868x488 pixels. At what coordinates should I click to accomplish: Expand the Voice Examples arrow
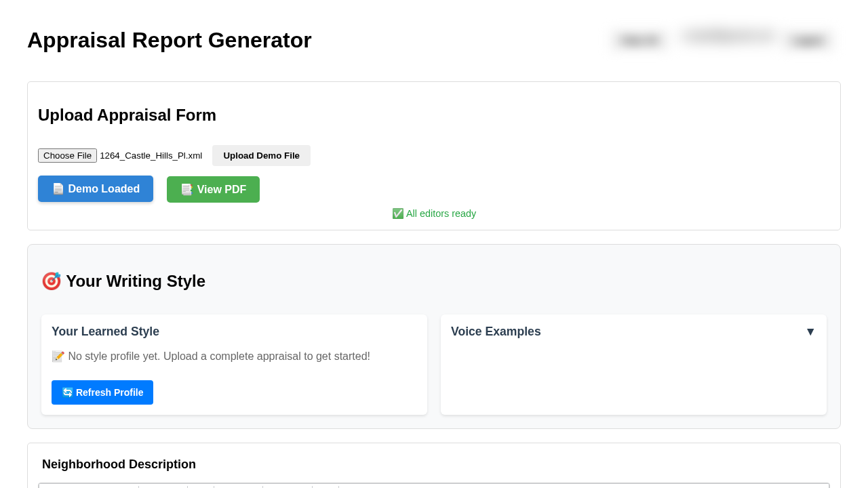(810, 332)
